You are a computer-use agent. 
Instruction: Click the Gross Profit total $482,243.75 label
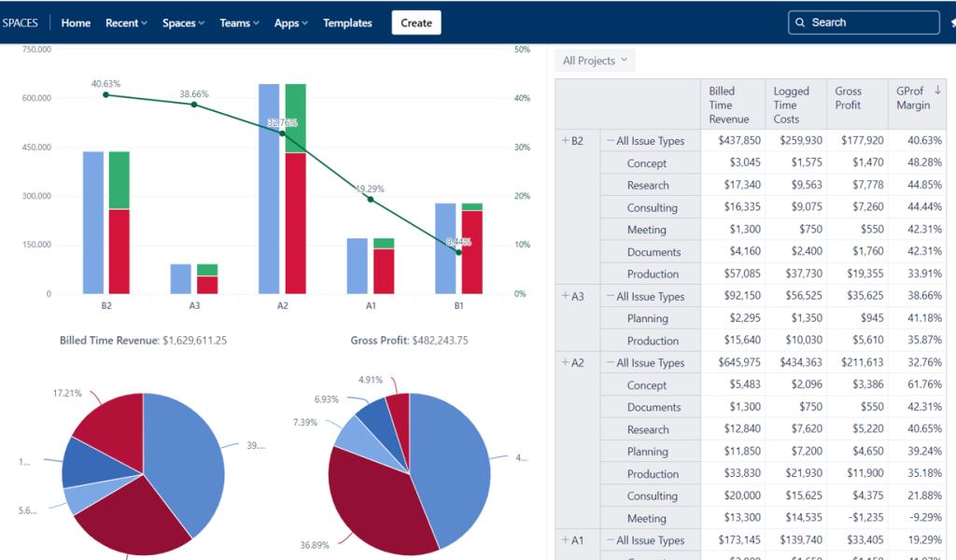click(x=409, y=340)
